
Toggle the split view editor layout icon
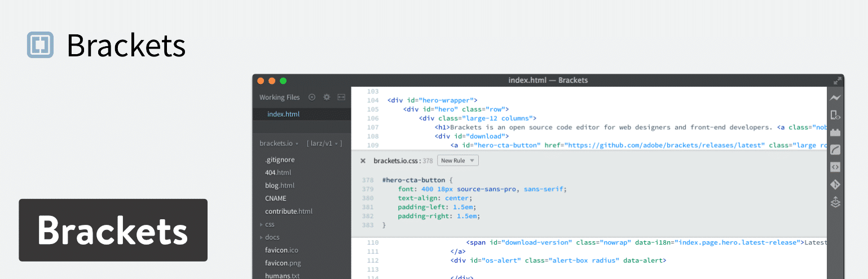coord(341,97)
